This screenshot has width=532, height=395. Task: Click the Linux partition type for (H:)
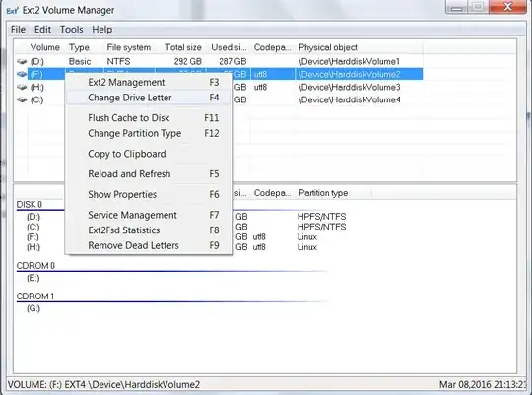[x=307, y=247]
